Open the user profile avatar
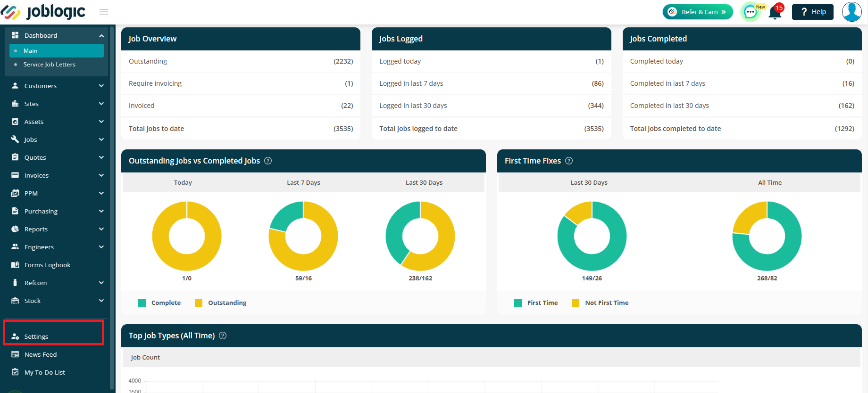The image size is (868, 393). [x=851, y=12]
